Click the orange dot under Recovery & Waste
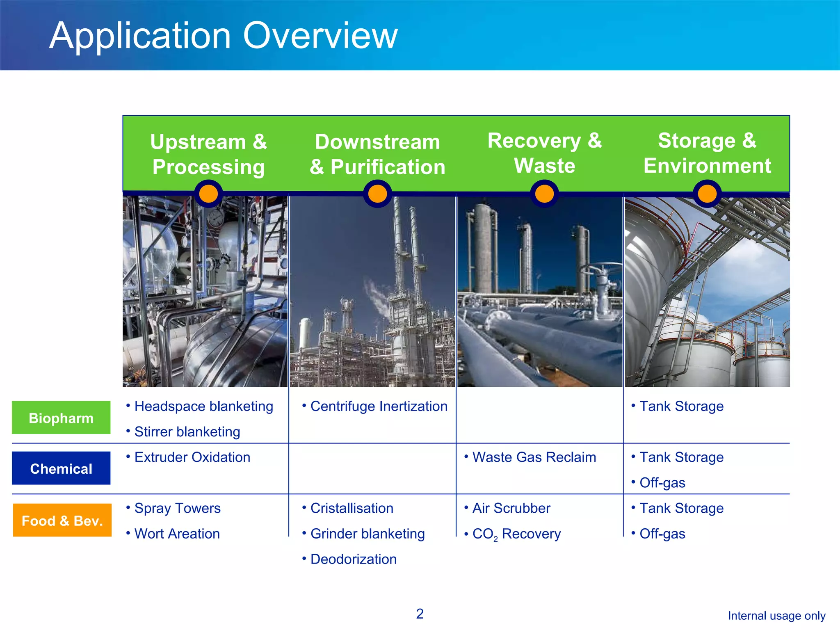The width and height of the screenshot is (840, 630). click(x=544, y=194)
